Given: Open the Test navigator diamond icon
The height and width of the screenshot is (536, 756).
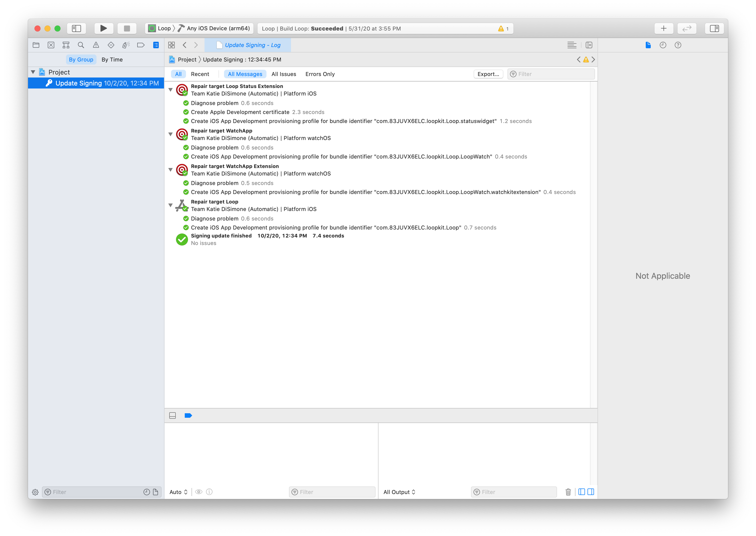Looking at the screenshot, I should 111,45.
